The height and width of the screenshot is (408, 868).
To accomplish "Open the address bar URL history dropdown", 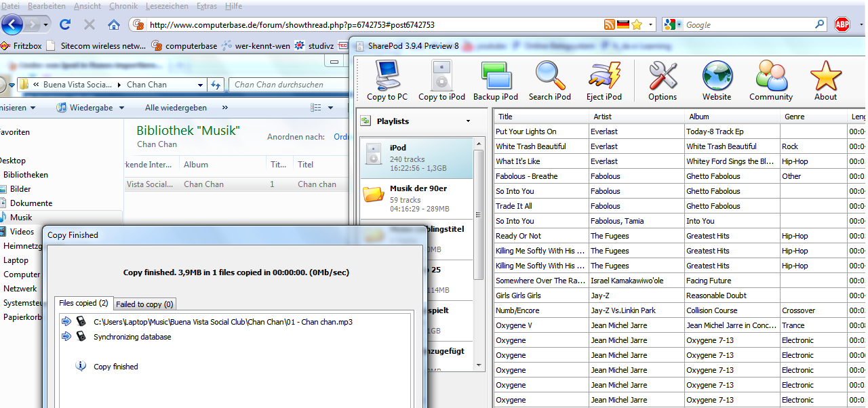I will tap(651, 24).
